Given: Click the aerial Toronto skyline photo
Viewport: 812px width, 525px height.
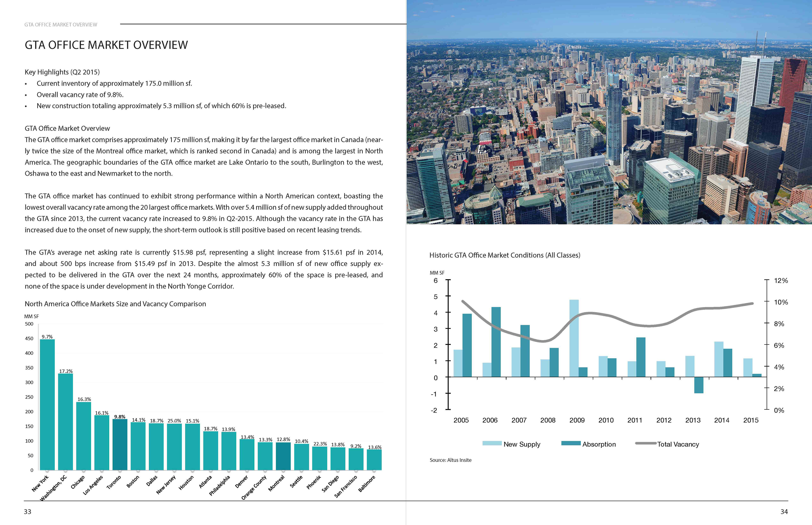Looking at the screenshot, I should 609,112.
